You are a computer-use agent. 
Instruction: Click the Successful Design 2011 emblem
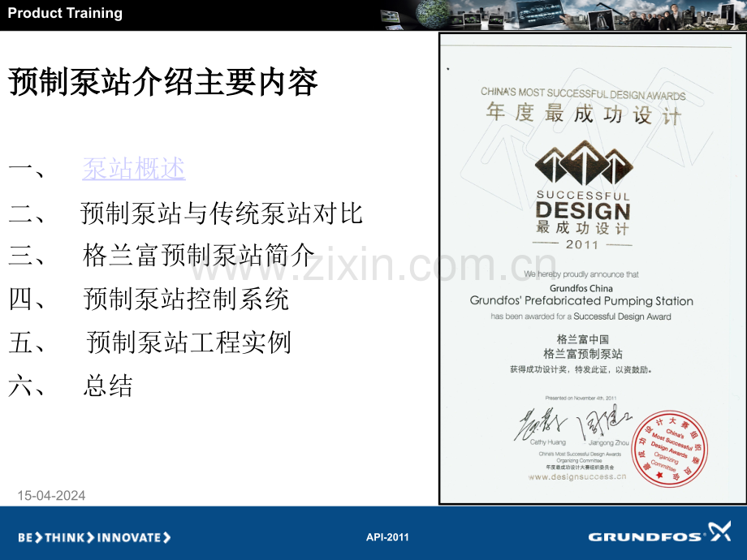coord(584,196)
